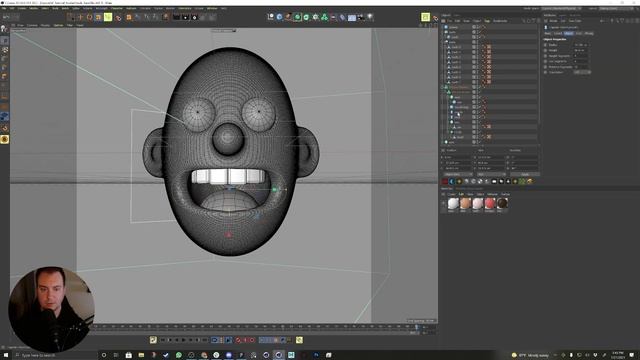Open the Orientation dropdown in Object Properties
640x360 pixels.
tap(582, 72)
